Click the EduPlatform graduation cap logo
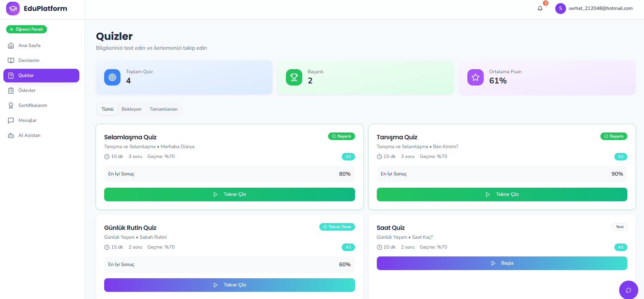 pyautogui.click(x=13, y=9)
